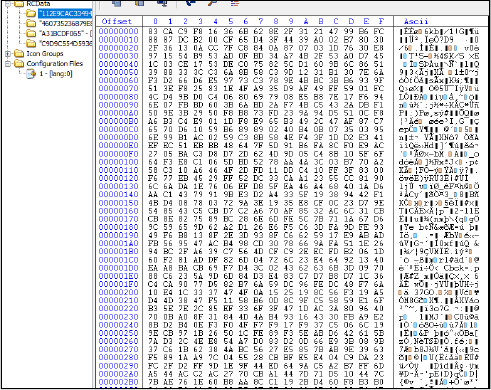Select the "C9D9C554D5938" resource entry
This screenshot has width=491, height=390.
[65, 43]
